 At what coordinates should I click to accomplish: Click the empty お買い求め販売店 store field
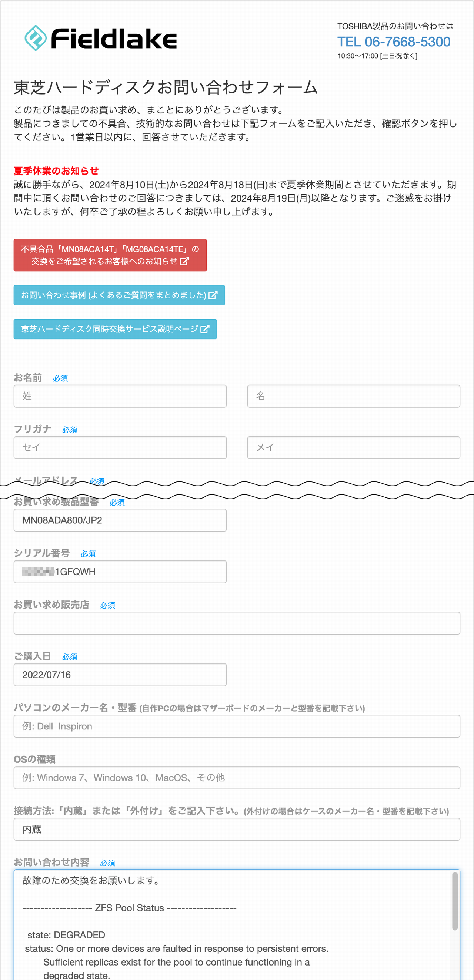tap(237, 623)
